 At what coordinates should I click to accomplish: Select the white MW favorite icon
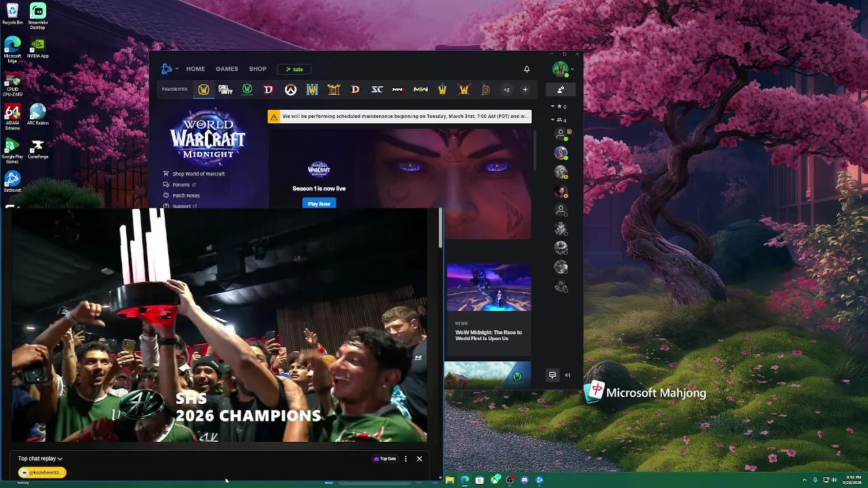pyautogui.click(x=420, y=89)
